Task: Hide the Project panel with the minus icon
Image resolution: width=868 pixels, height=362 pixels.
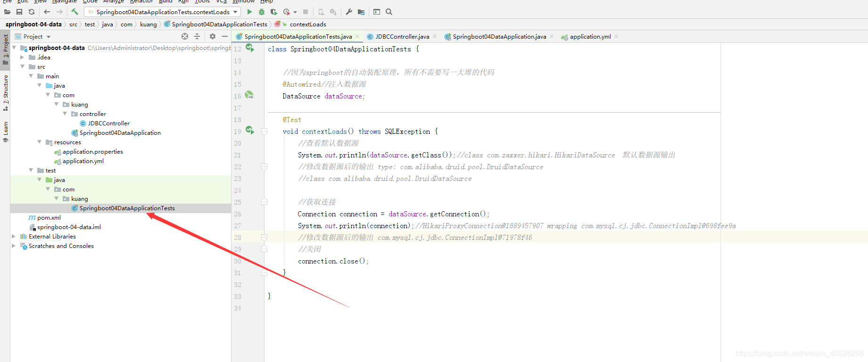Action: pyautogui.click(x=225, y=36)
